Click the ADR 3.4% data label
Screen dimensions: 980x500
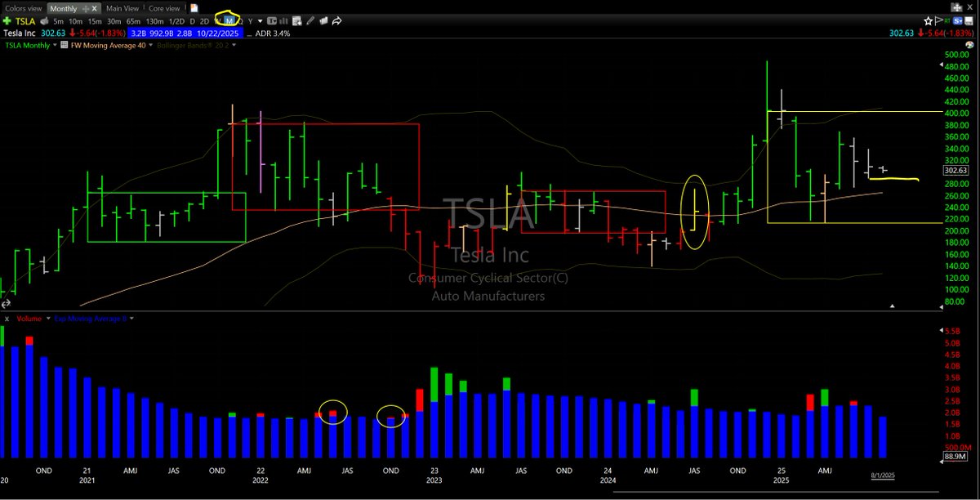tap(272, 33)
